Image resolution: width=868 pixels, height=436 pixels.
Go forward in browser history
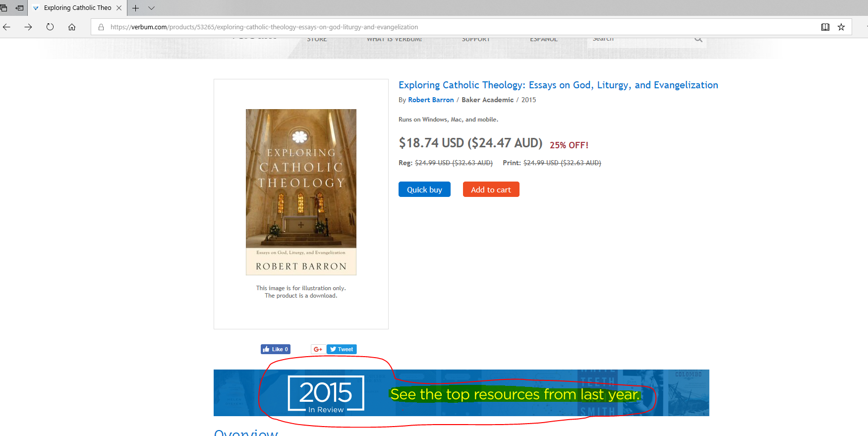[x=28, y=27]
